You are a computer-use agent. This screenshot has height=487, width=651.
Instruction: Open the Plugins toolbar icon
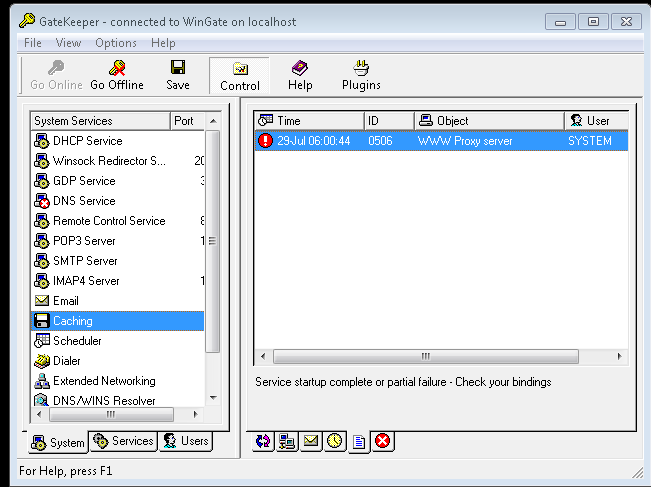click(361, 68)
